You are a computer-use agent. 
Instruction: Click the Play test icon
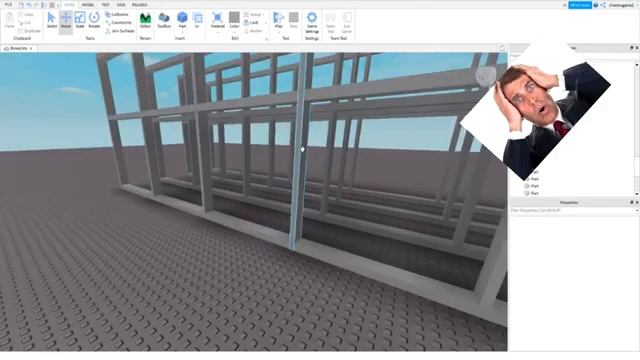pyautogui.click(x=278, y=18)
